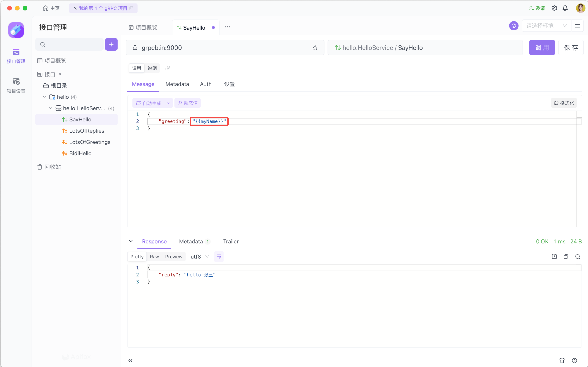Download response with save icon
The height and width of the screenshot is (367, 588).
click(554, 257)
